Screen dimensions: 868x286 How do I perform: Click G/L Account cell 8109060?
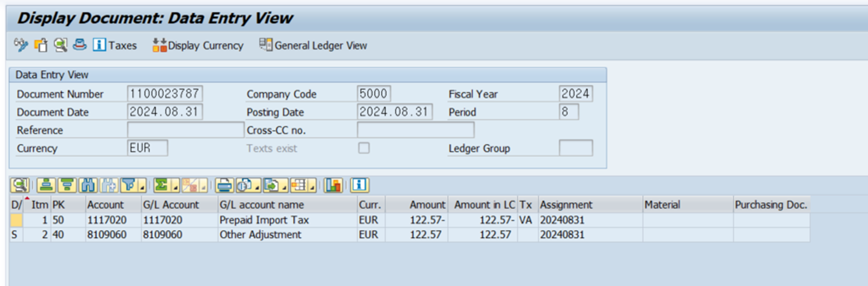(x=179, y=235)
